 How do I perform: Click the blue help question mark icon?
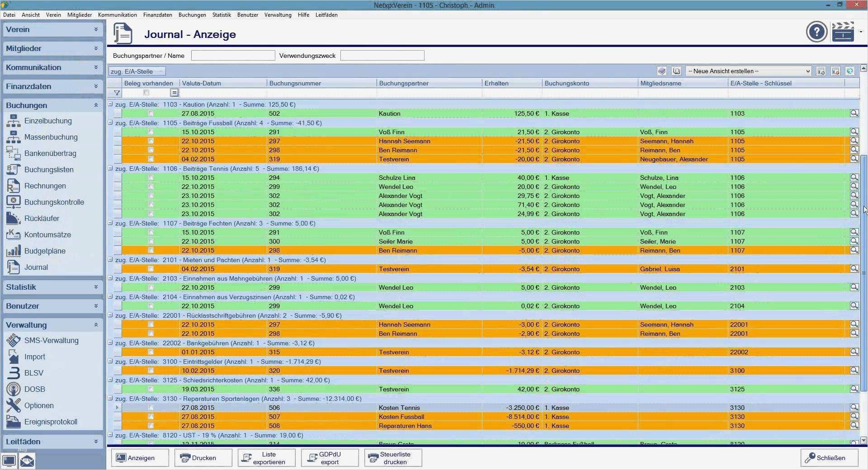tap(816, 32)
